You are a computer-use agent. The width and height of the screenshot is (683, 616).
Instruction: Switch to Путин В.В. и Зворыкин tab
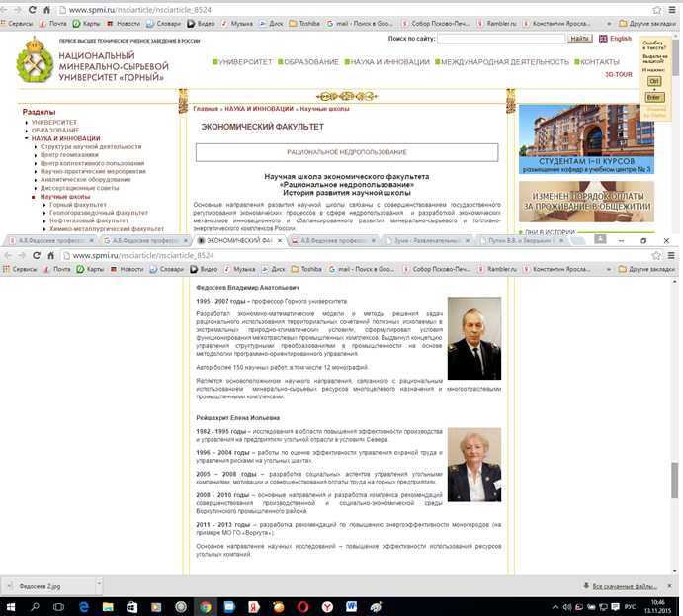coord(521,240)
